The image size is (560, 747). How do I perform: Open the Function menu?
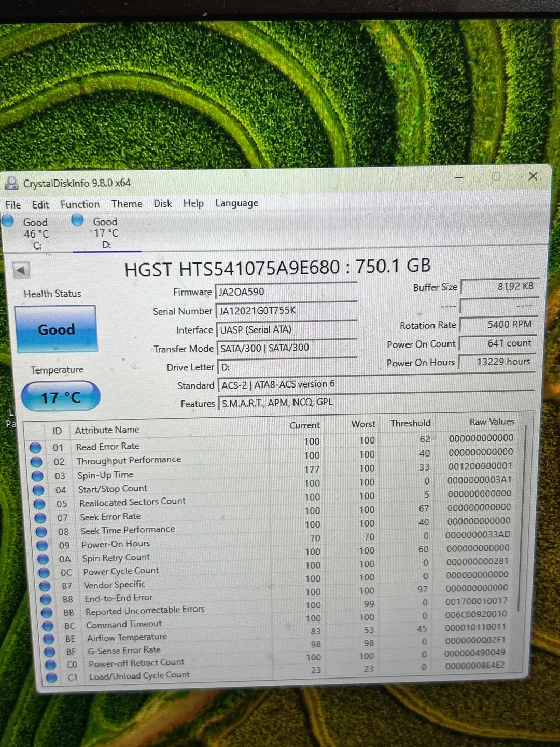click(x=80, y=204)
